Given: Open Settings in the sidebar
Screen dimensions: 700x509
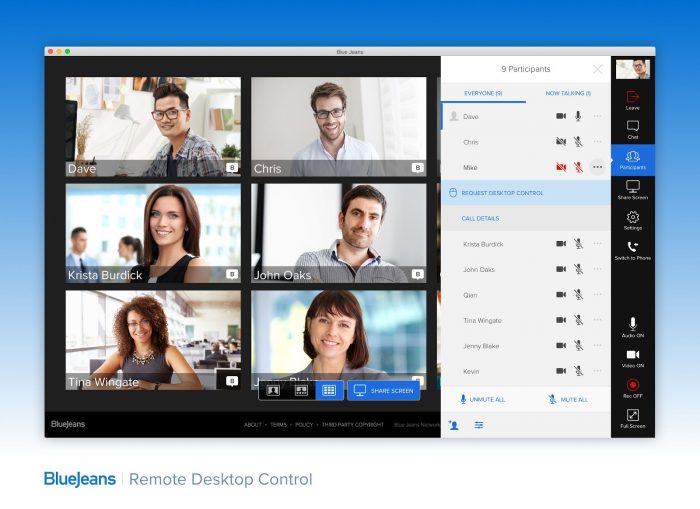Looking at the screenshot, I should [632, 218].
